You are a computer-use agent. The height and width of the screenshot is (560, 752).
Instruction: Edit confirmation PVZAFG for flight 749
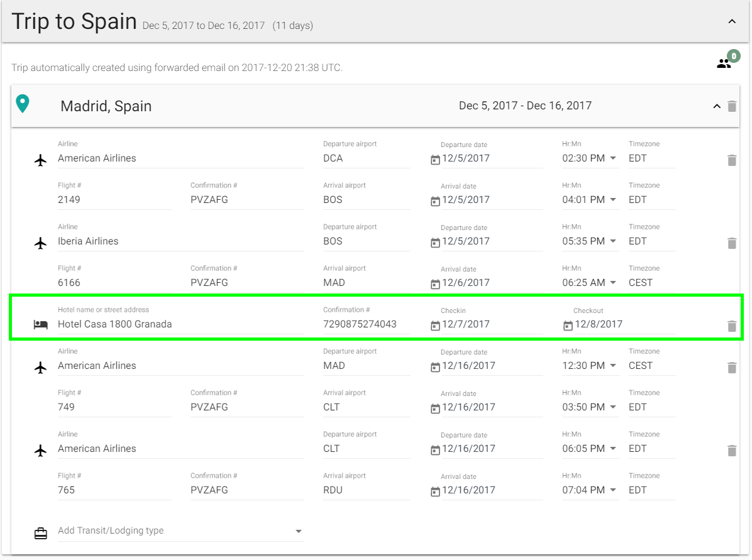coord(247,407)
